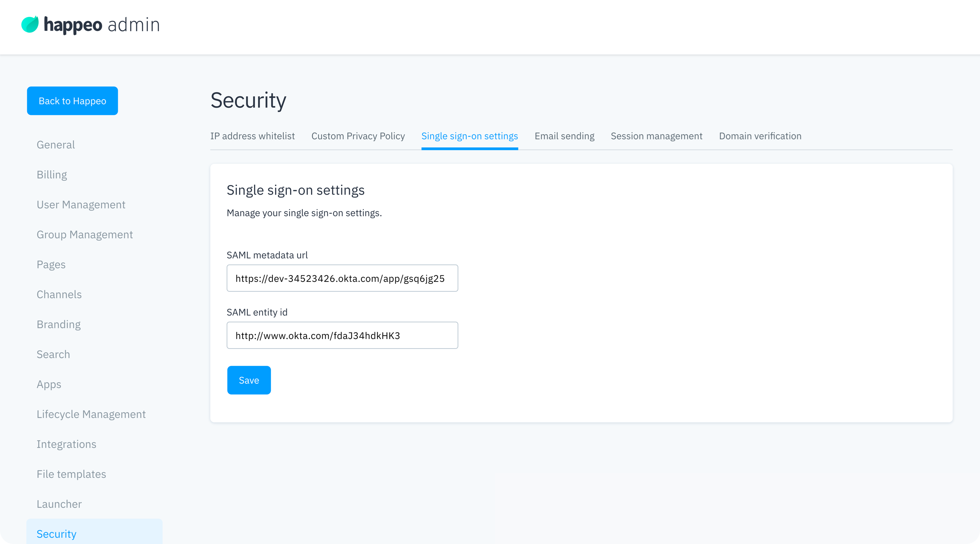
Task: Open File templates
Action: coord(71,474)
